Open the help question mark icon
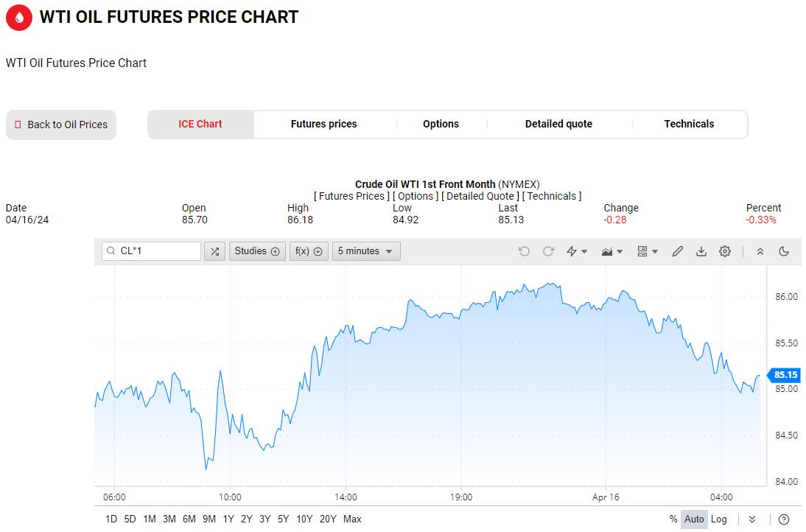806x532 pixels. tap(784, 519)
